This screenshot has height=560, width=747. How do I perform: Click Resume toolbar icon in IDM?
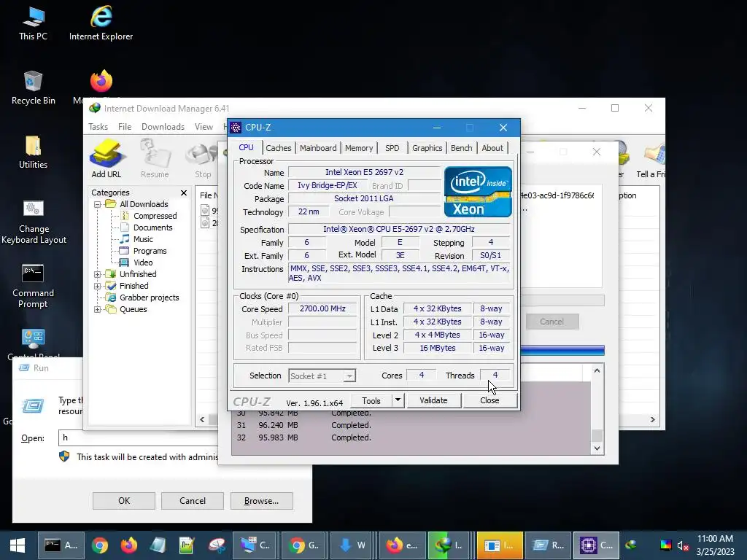coord(155,159)
